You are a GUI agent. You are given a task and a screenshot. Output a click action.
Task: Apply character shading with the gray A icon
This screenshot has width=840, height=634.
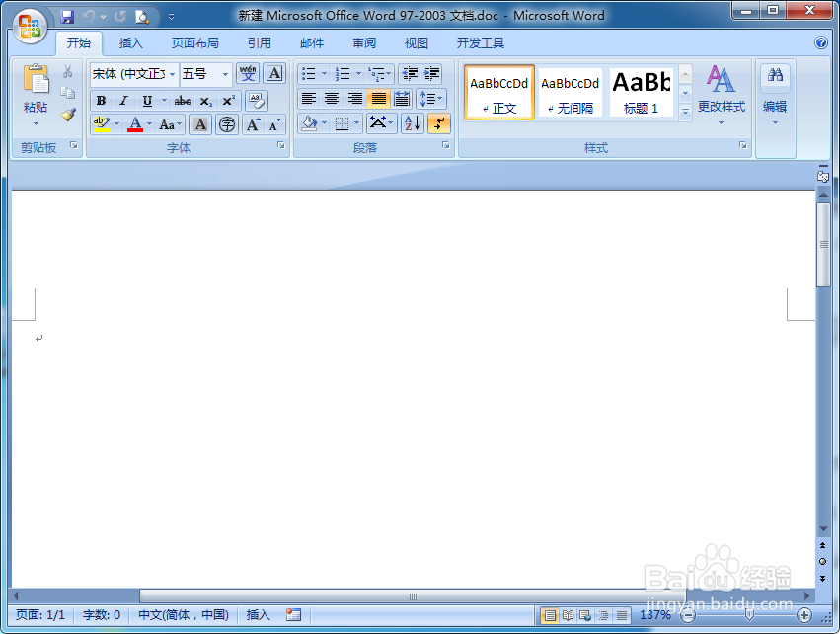tap(200, 124)
